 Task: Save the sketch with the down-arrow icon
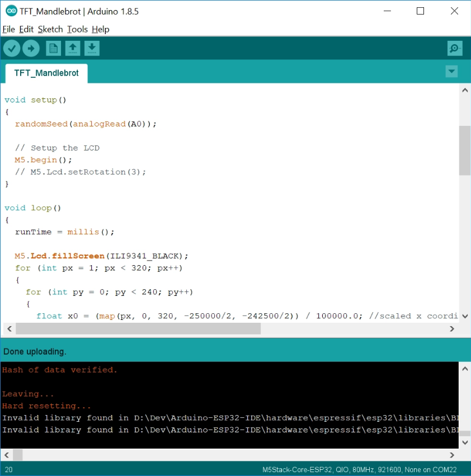(92, 48)
